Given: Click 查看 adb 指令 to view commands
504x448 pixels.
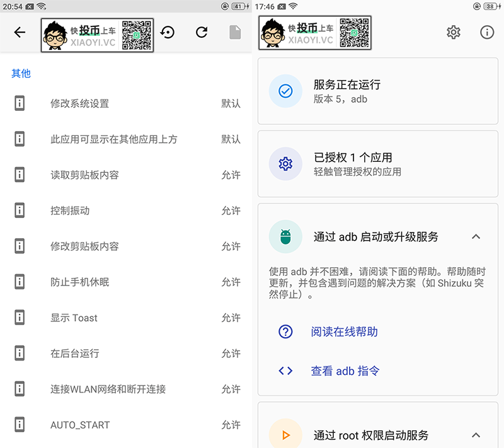Looking at the screenshot, I should pyautogui.click(x=345, y=371).
